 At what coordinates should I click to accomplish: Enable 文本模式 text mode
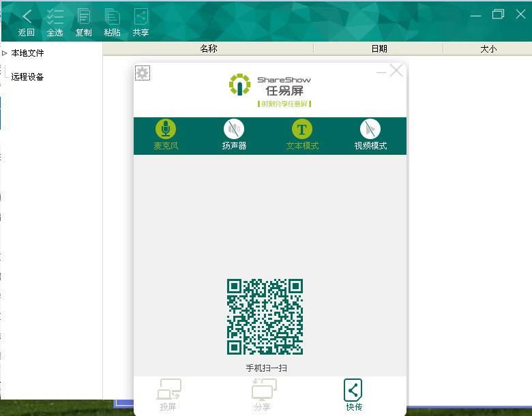tap(302, 129)
